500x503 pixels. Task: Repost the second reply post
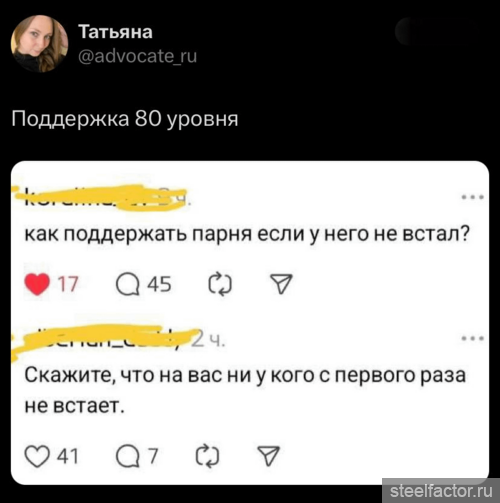(x=207, y=456)
